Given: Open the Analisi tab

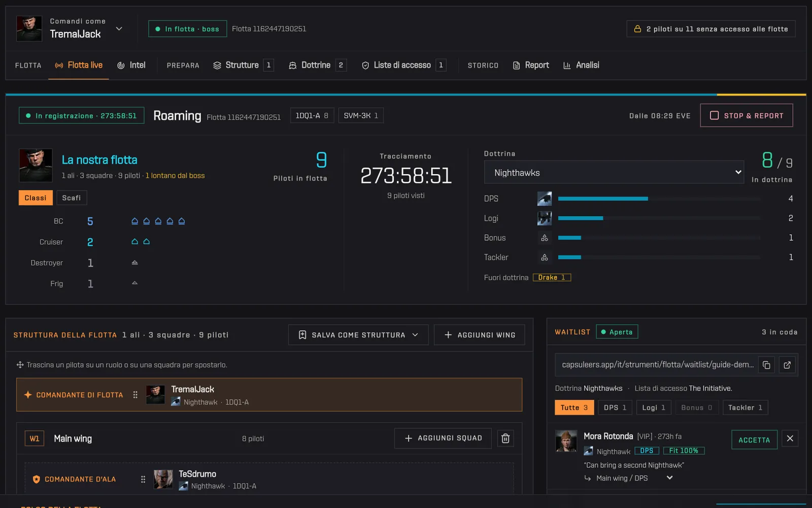Looking at the screenshot, I should 581,65.
